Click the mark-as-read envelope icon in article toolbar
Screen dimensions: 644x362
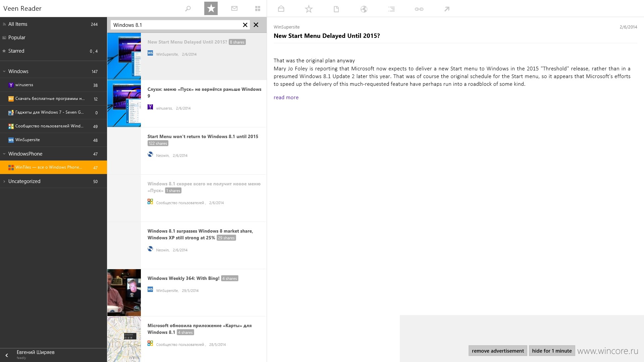tap(281, 9)
